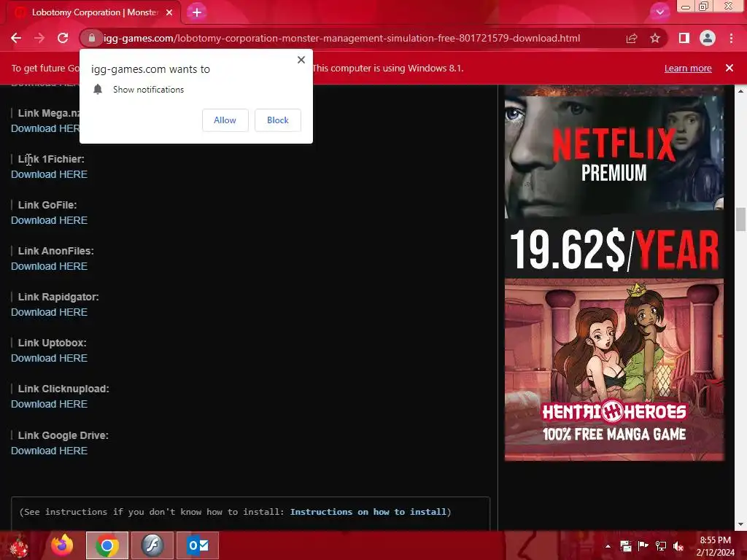This screenshot has height=560, width=747.
Task: Click page scrollbar down arrow
Action: pos(741,524)
